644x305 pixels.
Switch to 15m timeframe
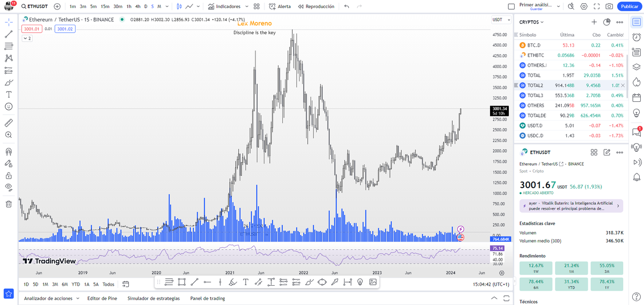pos(105,6)
